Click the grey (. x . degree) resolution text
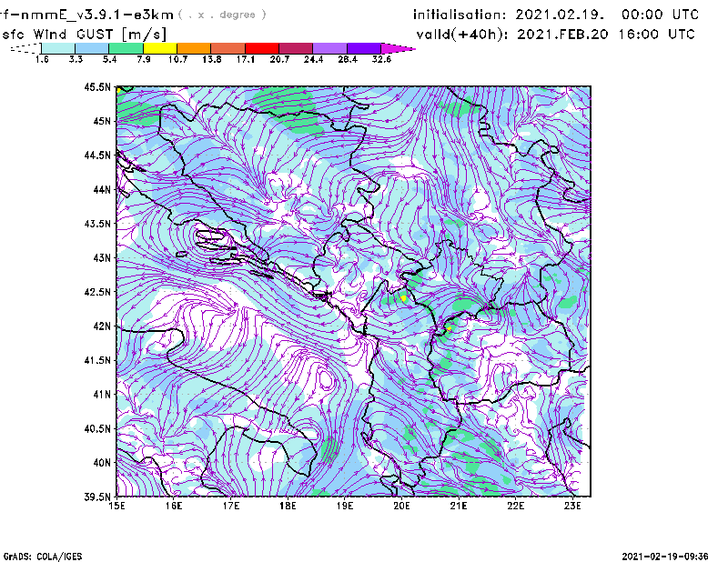This screenshot has width=728, height=562. coord(222,15)
